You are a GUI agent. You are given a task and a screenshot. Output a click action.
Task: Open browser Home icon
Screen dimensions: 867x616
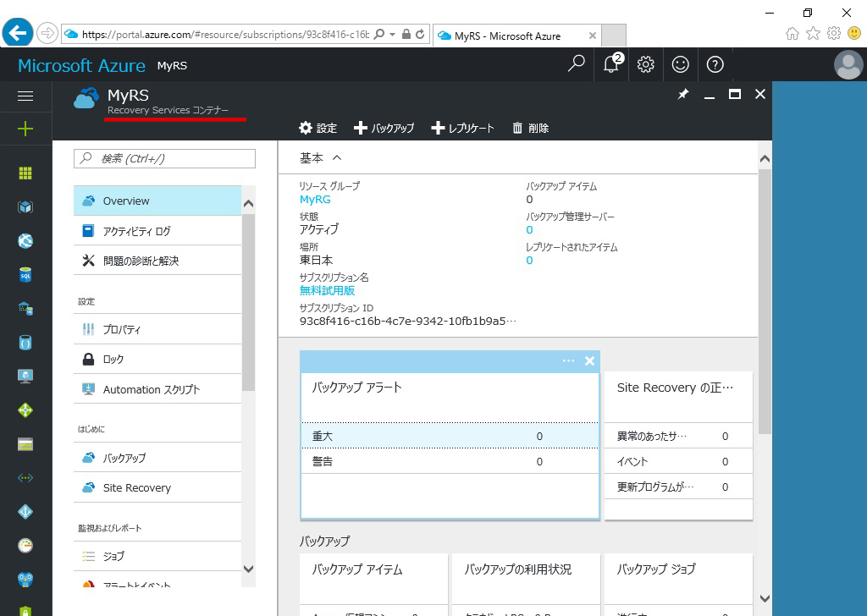(x=792, y=34)
